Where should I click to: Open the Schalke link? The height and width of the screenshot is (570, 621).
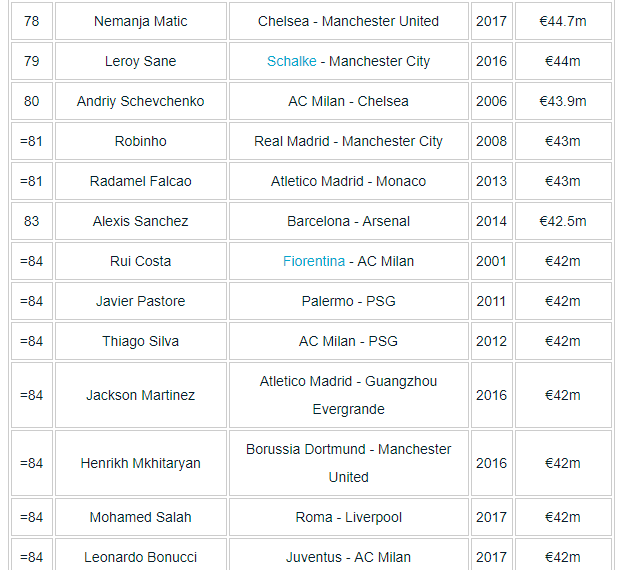(291, 61)
